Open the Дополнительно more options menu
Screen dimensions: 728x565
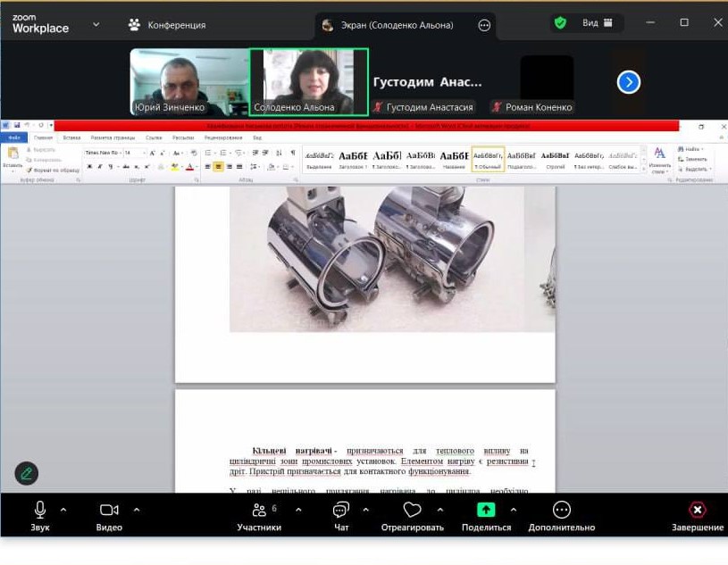pyautogui.click(x=561, y=510)
